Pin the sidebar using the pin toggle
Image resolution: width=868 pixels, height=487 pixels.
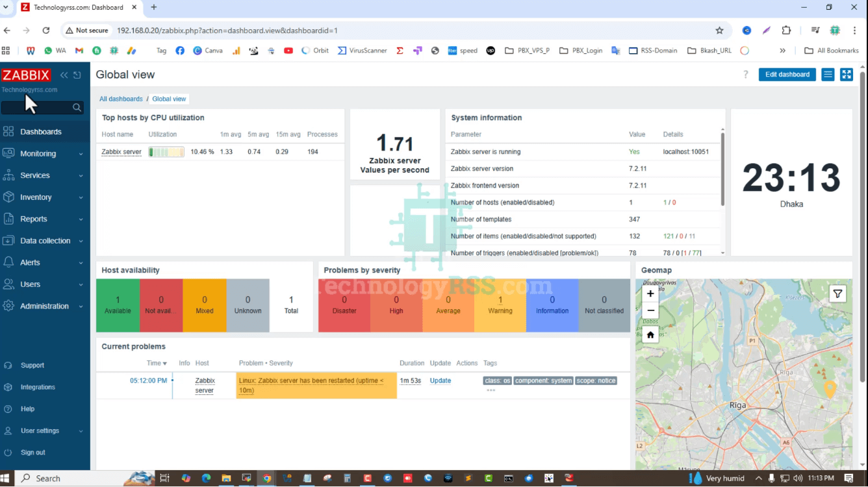pyautogui.click(x=76, y=75)
